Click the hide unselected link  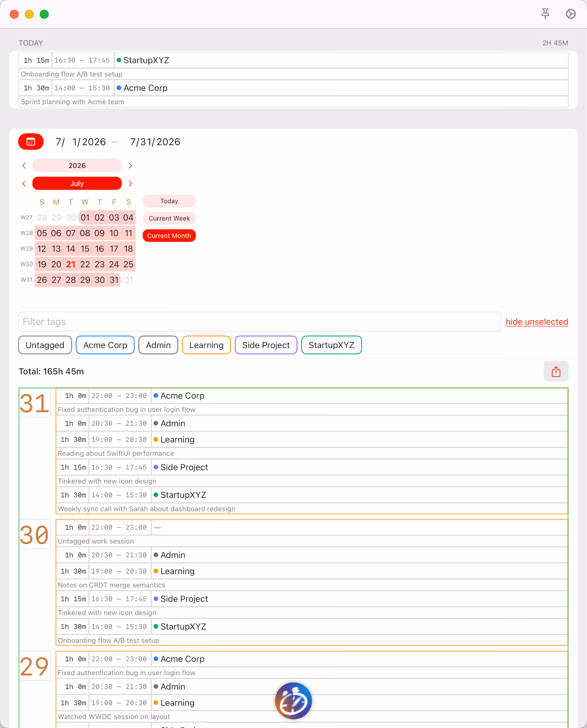click(537, 322)
